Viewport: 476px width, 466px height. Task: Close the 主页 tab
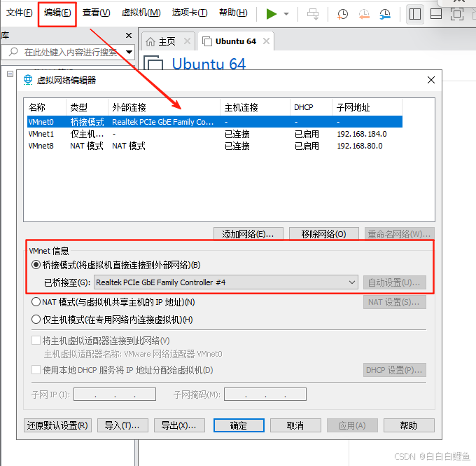click(x=188, y=41)
